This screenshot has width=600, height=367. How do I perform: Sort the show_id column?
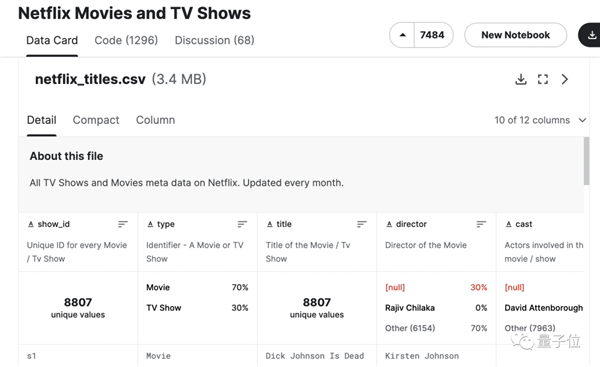click(x=122, y=224)
